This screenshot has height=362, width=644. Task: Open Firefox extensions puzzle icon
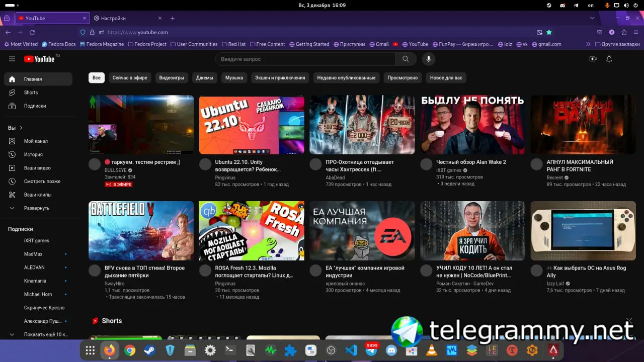[x=624, y=32]
